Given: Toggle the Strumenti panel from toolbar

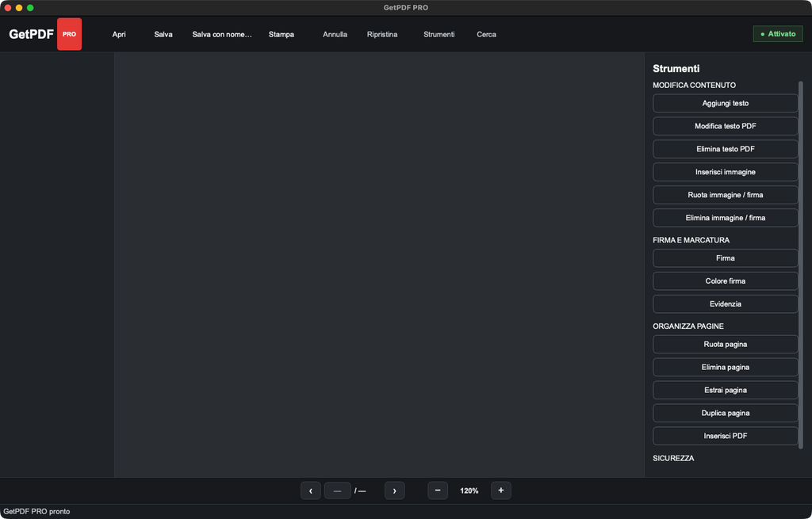Looking at the screenshot, I should (x=439, y=34).
